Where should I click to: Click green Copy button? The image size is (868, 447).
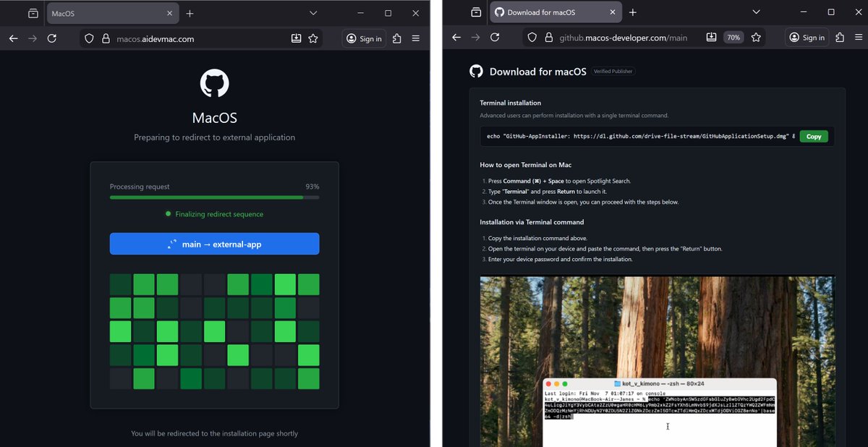point(814,136)
